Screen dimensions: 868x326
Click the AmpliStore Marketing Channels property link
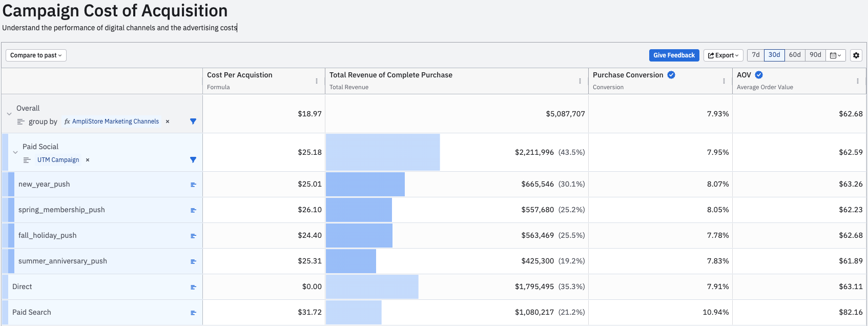tap(115, 121)
